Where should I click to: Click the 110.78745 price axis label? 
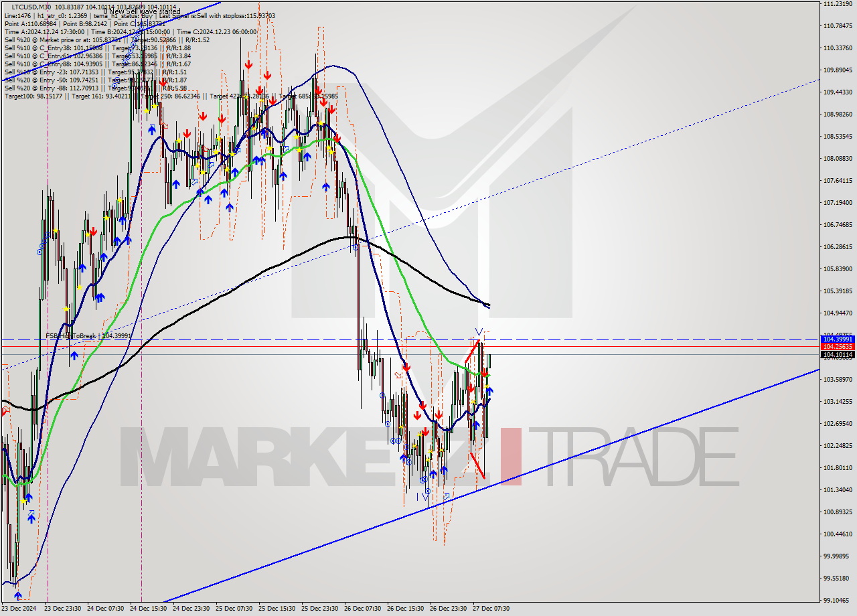[838, 26]
